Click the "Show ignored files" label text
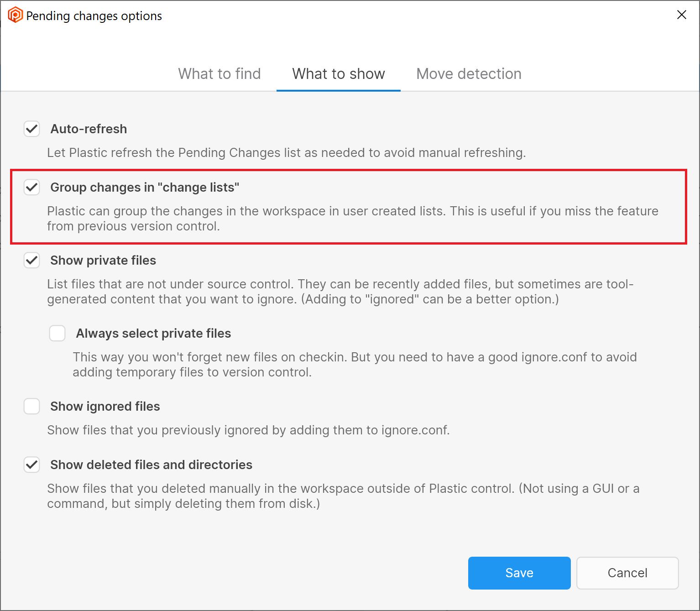 105,407
